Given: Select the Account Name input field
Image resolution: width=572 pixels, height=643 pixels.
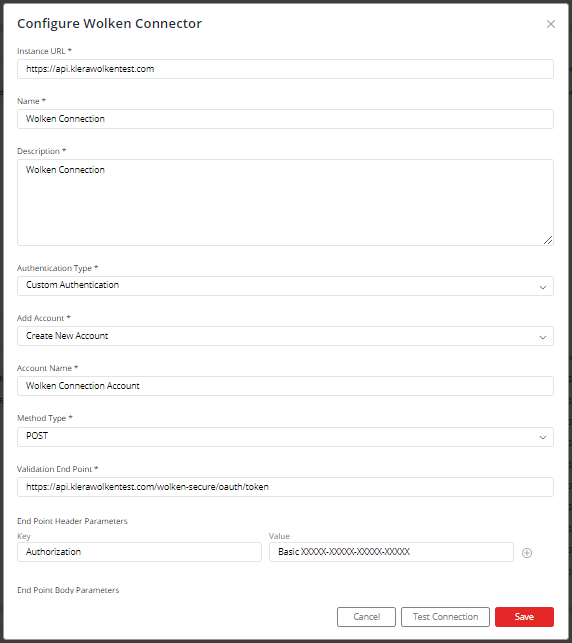Looking at the screenshot, I should 285,386.
